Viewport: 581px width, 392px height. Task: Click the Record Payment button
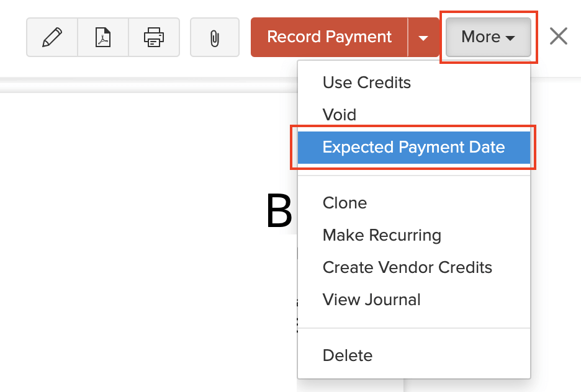point(329,37)
